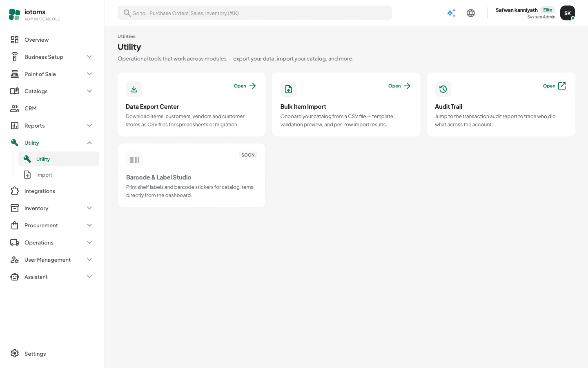This screenshot has height=368, width=588.
Task: Open the AI sparkle assistant icon
Action: click(451, 13)
